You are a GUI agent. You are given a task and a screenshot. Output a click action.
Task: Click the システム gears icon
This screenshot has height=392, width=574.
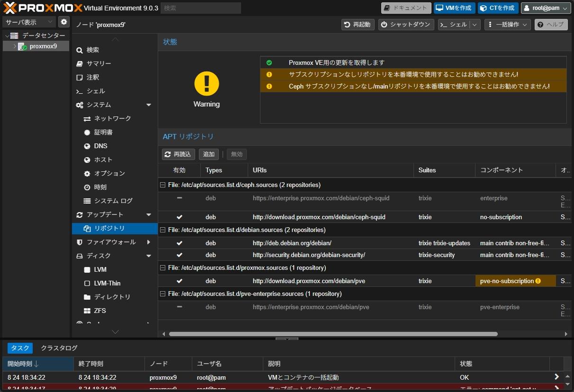80,105
